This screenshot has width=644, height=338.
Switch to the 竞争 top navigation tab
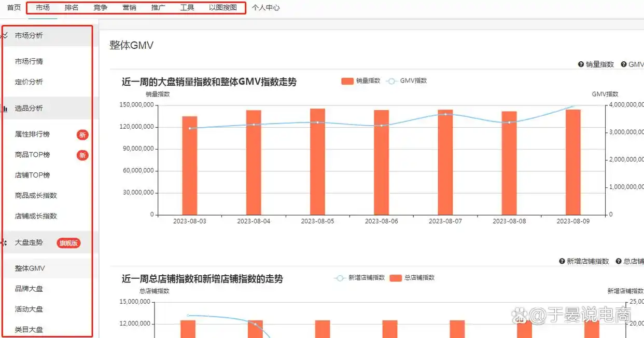tap(101, 8)
